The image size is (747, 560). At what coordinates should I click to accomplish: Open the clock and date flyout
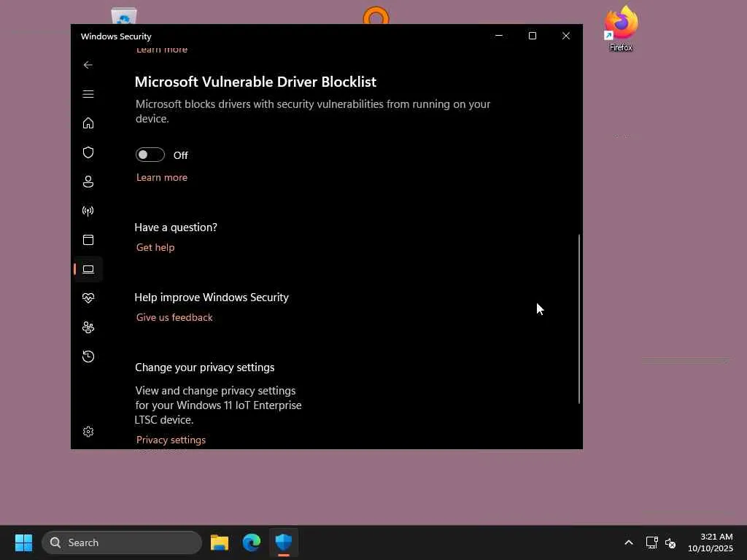click(x=711, y=542)
